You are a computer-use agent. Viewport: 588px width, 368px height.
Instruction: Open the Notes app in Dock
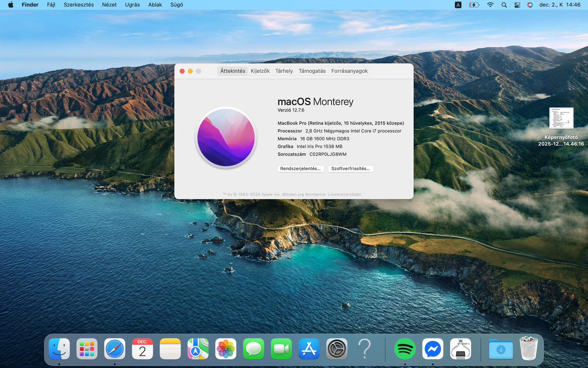tap(170, 349)
